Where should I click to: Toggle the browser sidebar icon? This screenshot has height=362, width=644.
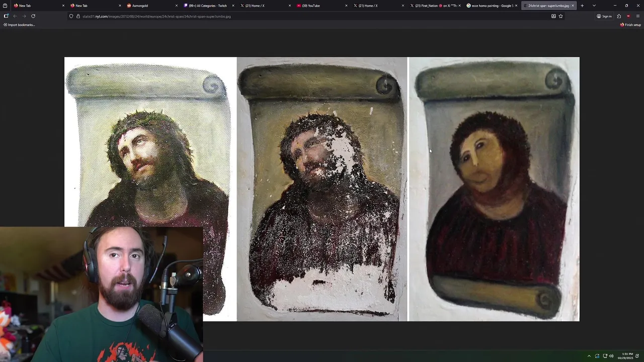pyautogui.click(x=6, y=16)
